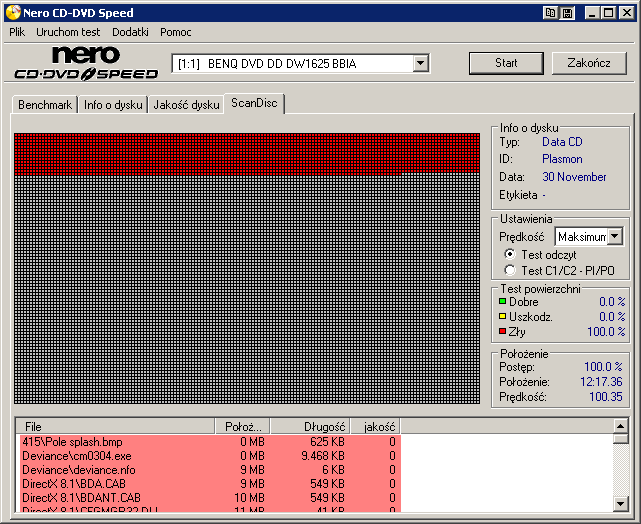Switch to the Benchmark tab
Screen dimensions: 641x524
[x=45, y=105]
